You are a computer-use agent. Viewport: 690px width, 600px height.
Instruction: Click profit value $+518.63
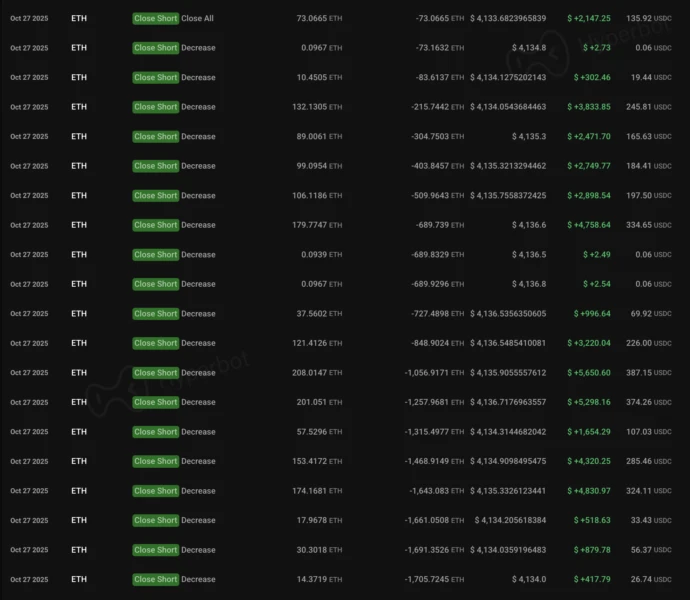tap(592, 520)
